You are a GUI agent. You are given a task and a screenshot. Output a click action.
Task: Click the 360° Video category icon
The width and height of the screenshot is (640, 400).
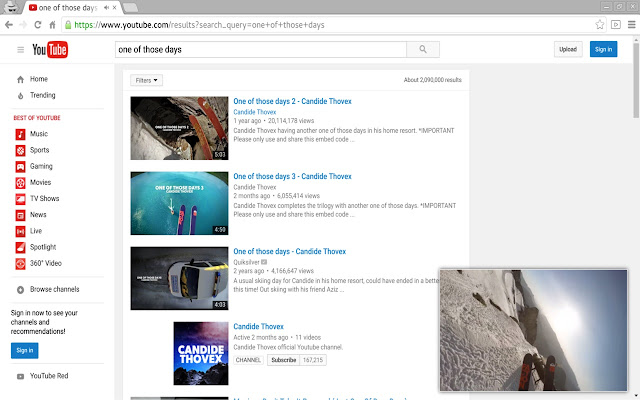[x=20, y=264]
